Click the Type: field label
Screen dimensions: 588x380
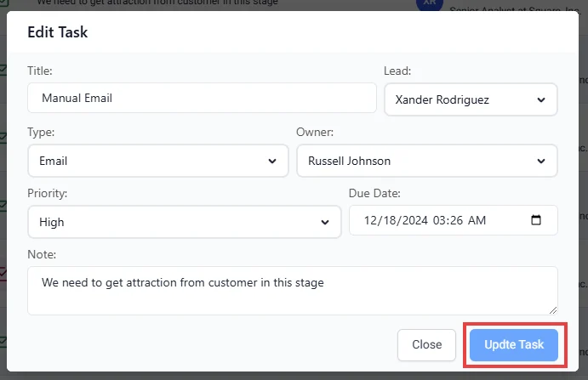click(x=41, y=132)
